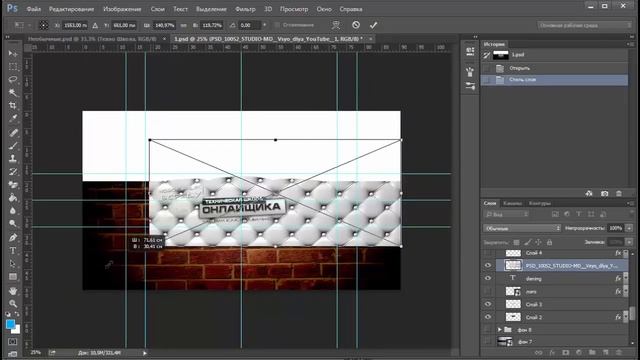Show the Слой 4 layer

488,253
